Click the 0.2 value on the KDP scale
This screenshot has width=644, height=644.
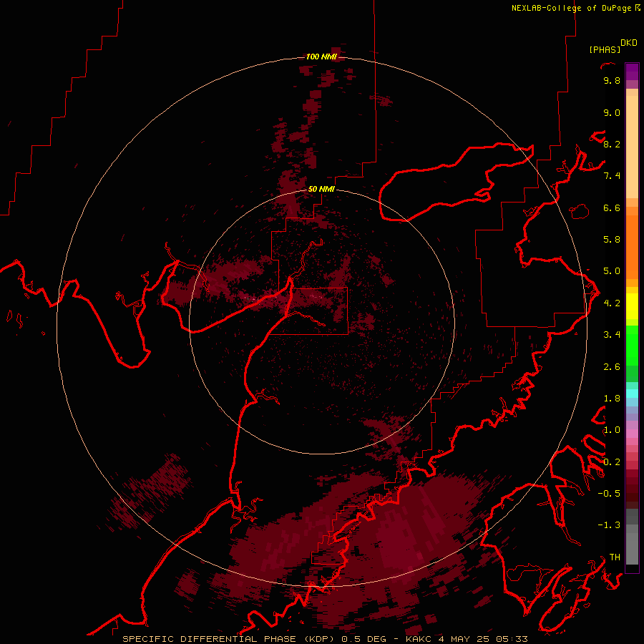coord(612,462)
